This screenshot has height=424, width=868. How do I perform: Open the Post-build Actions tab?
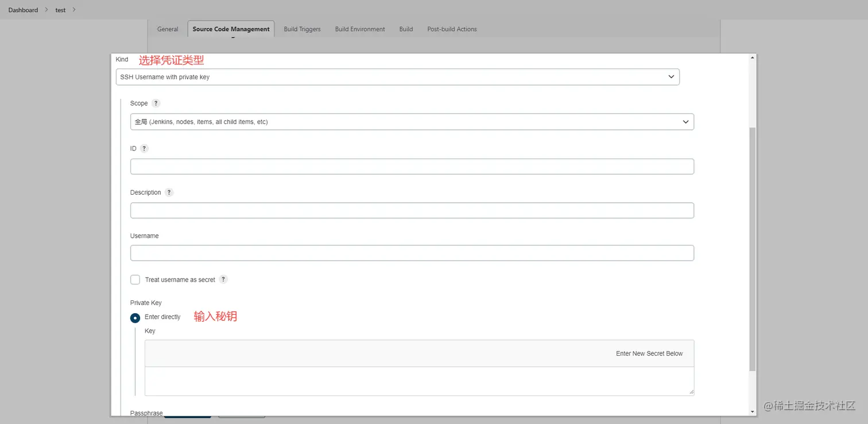452,29
